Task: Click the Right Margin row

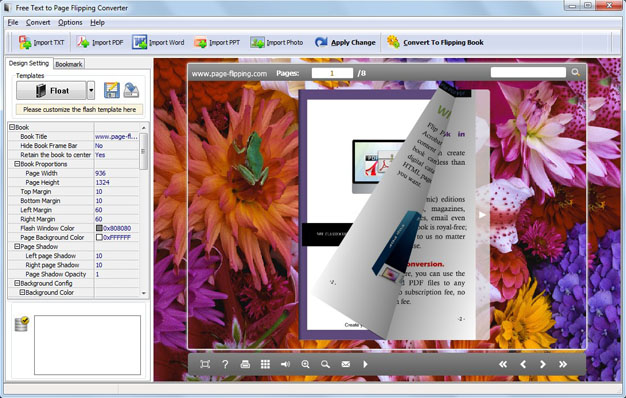Action: click(73, 219)
